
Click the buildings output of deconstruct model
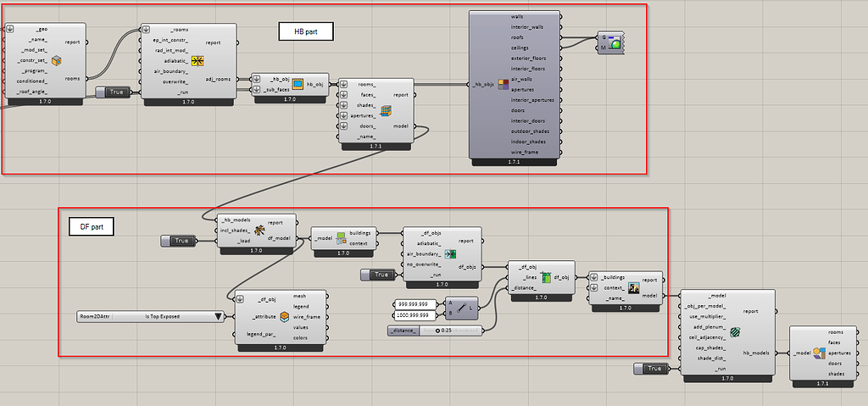[360, 233]
